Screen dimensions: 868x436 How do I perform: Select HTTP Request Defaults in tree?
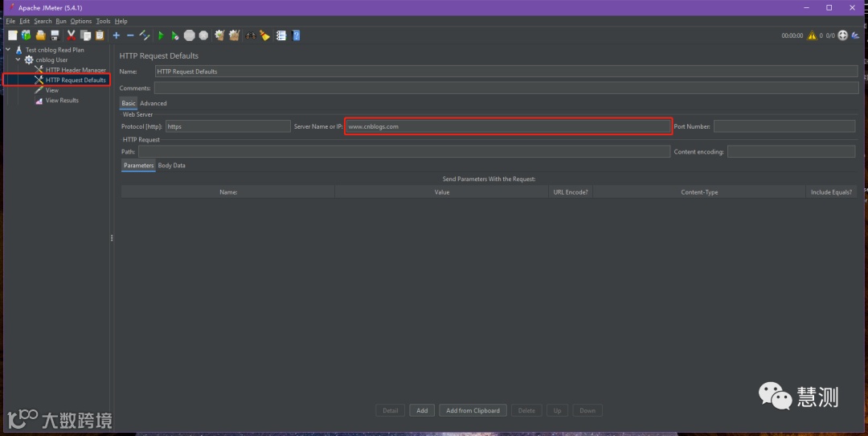[x=76, y=80]
